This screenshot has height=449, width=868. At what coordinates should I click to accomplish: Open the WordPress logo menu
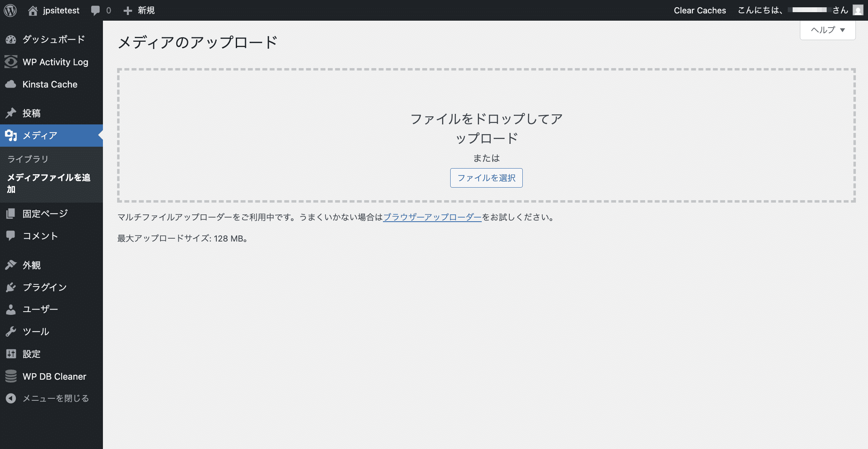click(x=10, y=10)
